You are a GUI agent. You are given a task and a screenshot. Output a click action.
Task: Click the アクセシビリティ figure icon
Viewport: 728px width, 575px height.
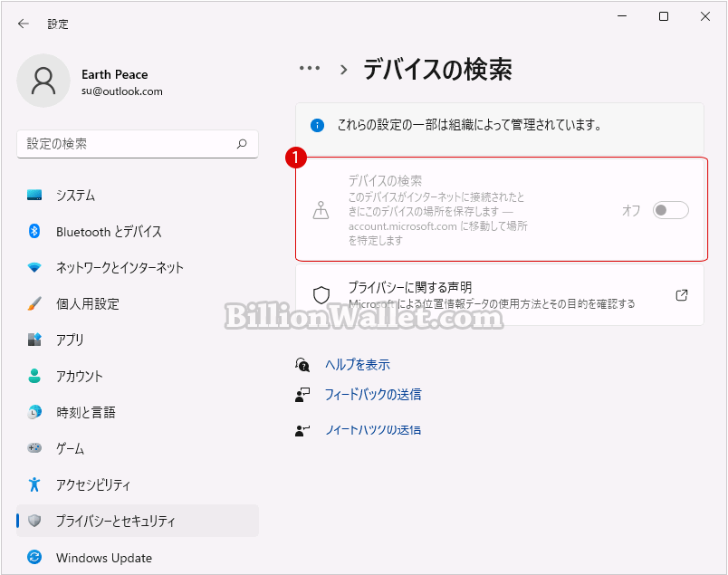pyautogui.click(x=34, y=484)
